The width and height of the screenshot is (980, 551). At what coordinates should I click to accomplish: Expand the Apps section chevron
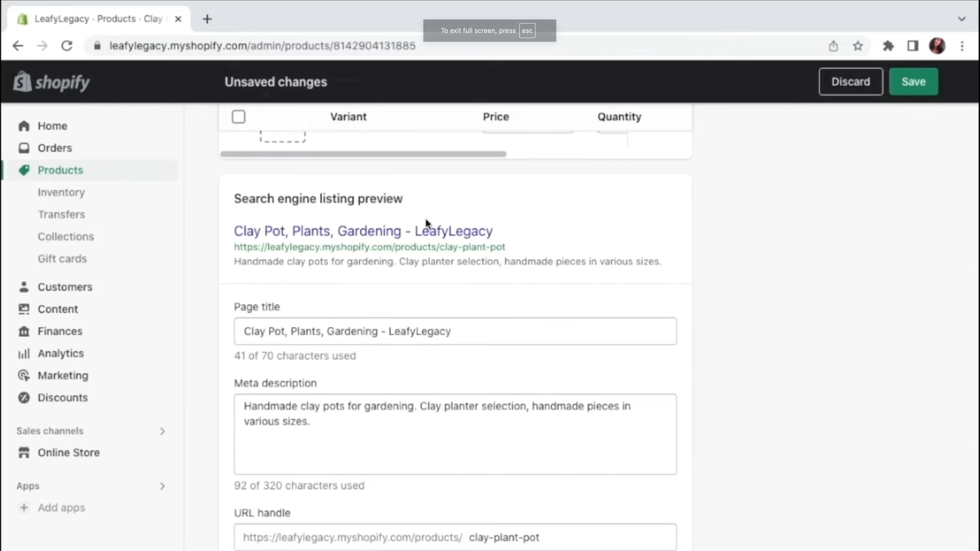[162, 486]
